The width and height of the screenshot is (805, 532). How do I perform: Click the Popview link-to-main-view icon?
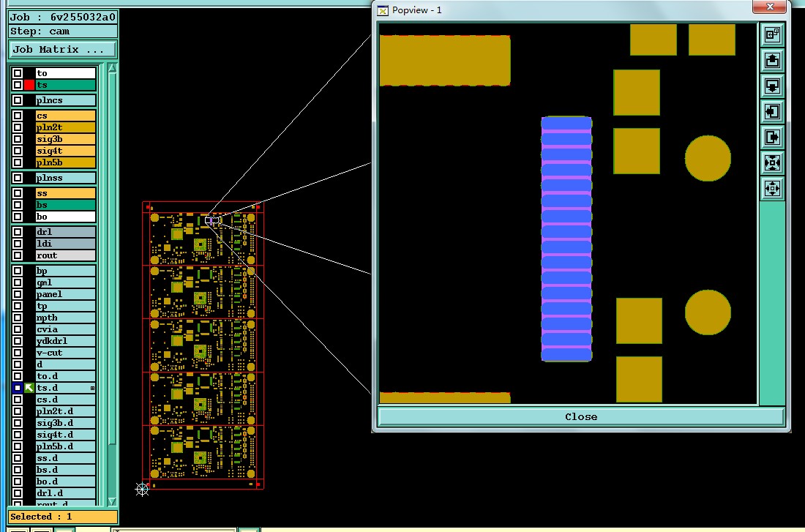[x=772, y=35]
